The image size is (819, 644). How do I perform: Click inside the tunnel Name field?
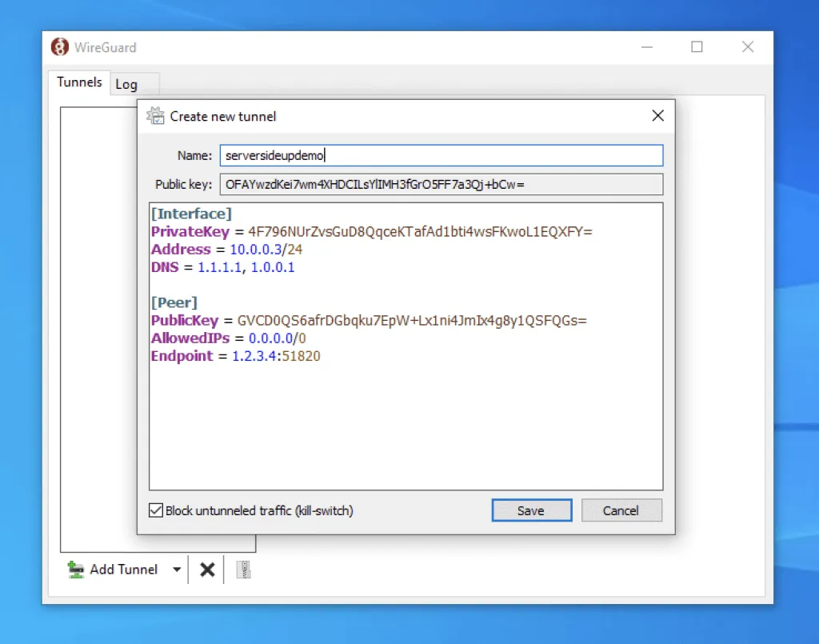(x=440, y=155)
